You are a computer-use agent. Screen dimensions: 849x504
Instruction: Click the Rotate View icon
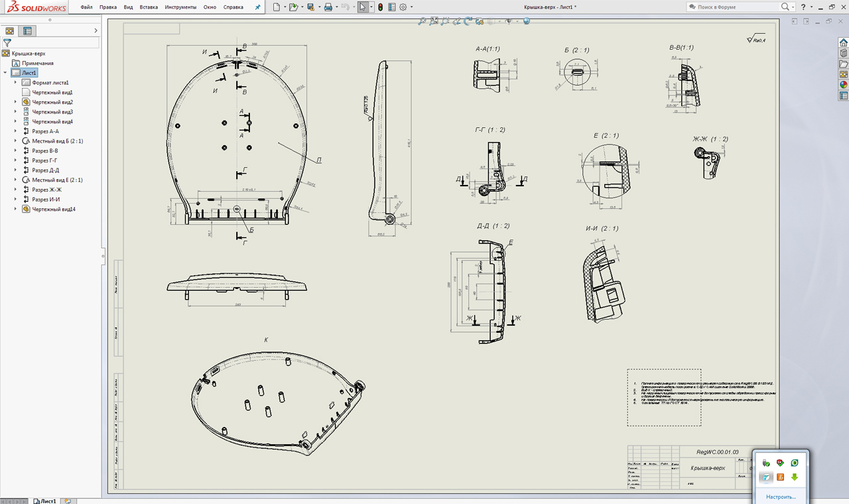point(468,22)
